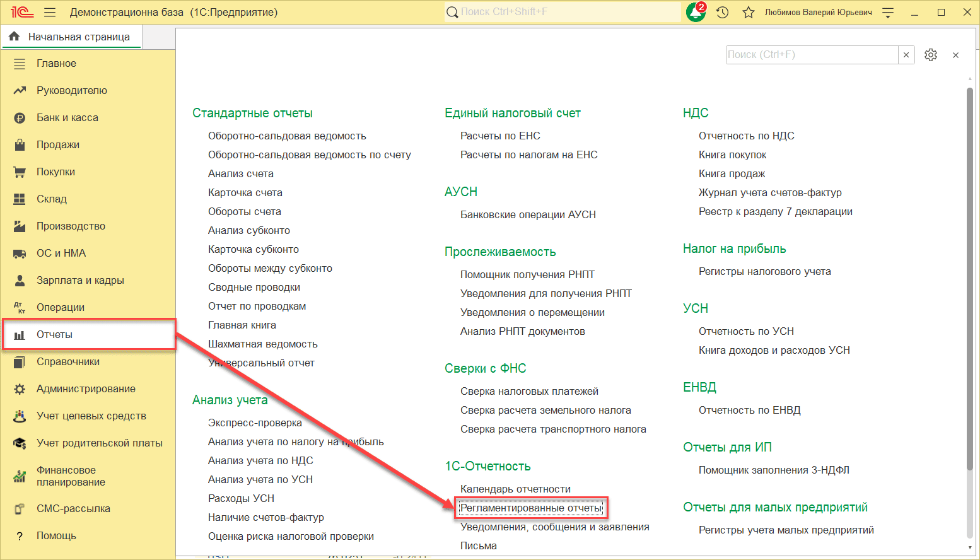Open the hamburger main menu icon
This screenshot has height=560, width=980.
pos(50,13)
